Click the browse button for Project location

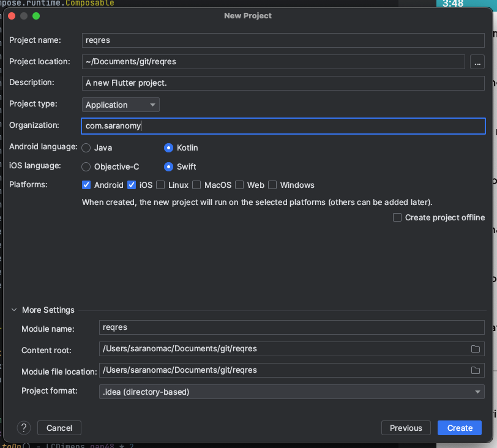[x=477, y=62]
